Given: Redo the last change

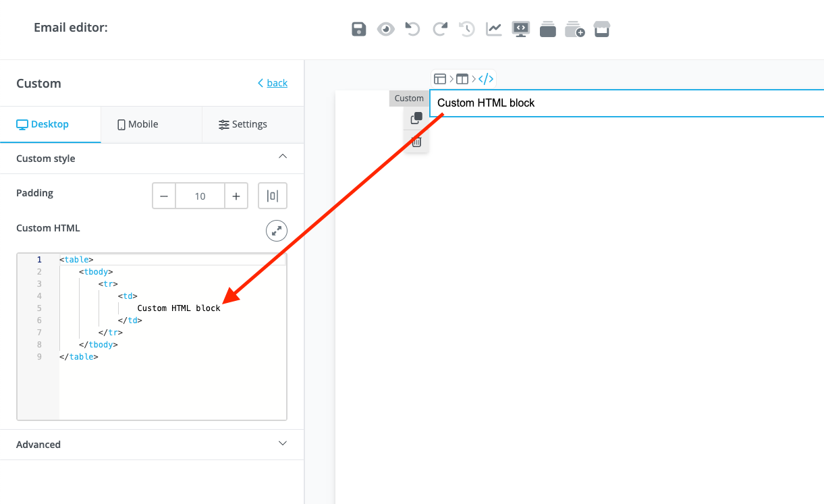Looking at the screenshot, I should pos(439,29).
